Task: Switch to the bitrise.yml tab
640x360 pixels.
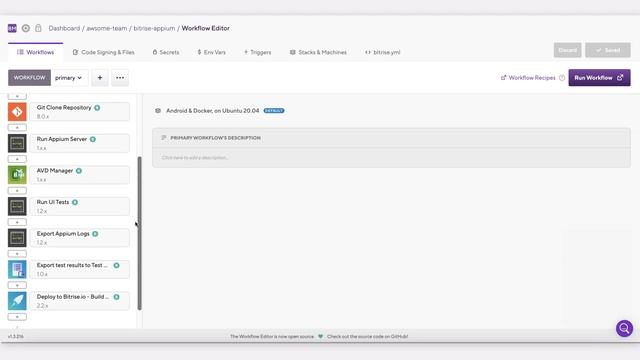Action: 383,52
